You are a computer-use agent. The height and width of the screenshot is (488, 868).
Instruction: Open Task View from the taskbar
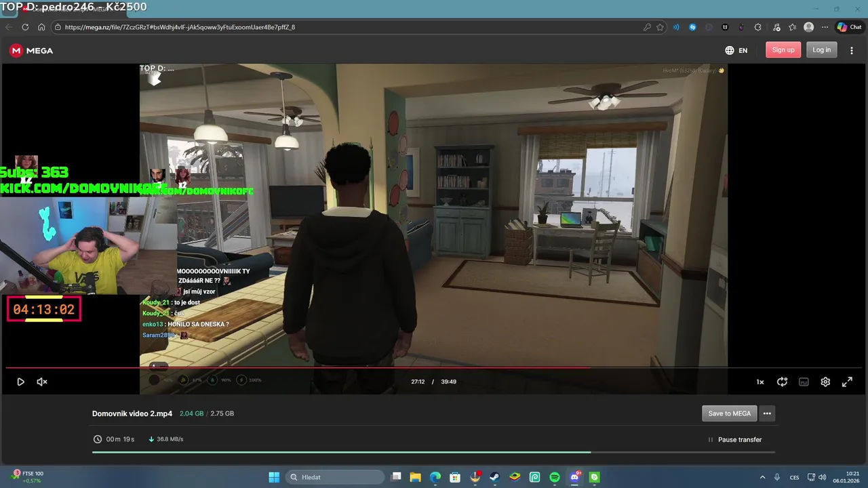coord(397,477)
